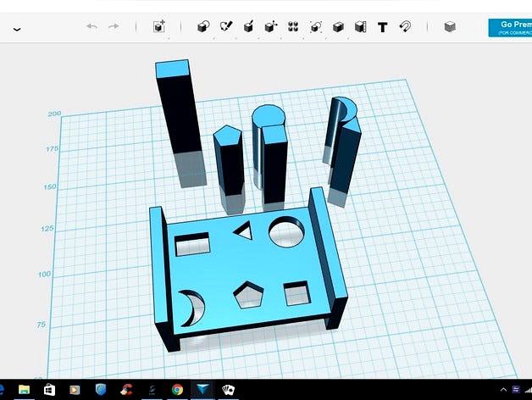Screen dimensions: 532x400
Task: Open the Grouping tool
Action: coord(316,27)
